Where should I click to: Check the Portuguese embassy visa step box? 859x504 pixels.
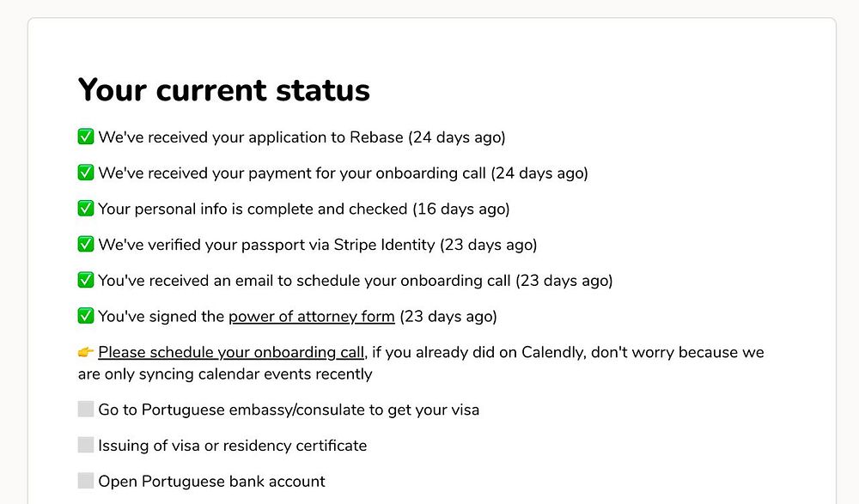pyautogui.click(x=86, y=410)
